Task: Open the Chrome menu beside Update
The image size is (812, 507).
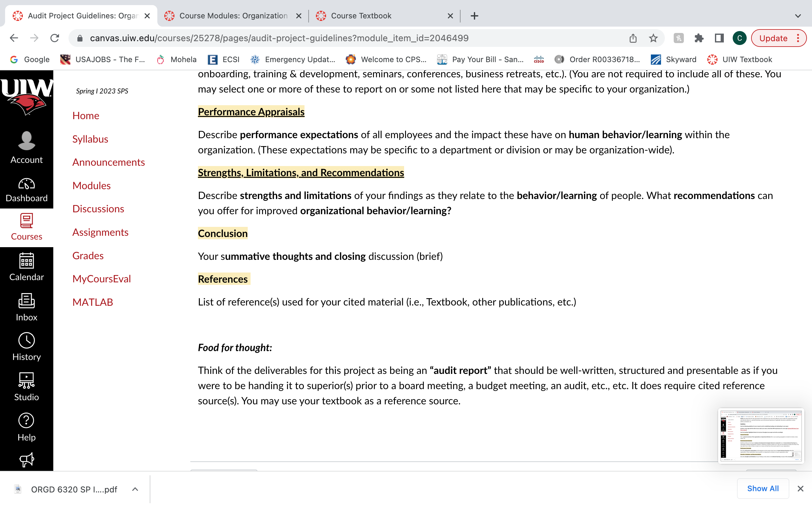Action: click(798, 38)
